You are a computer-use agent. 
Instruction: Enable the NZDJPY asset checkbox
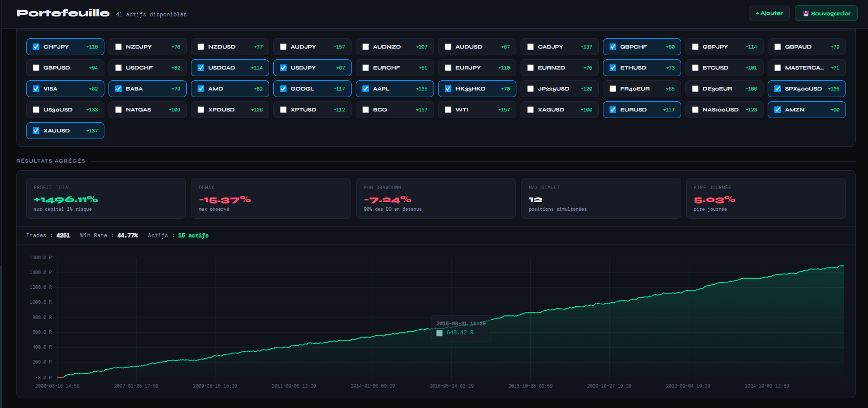coord(119,47)
